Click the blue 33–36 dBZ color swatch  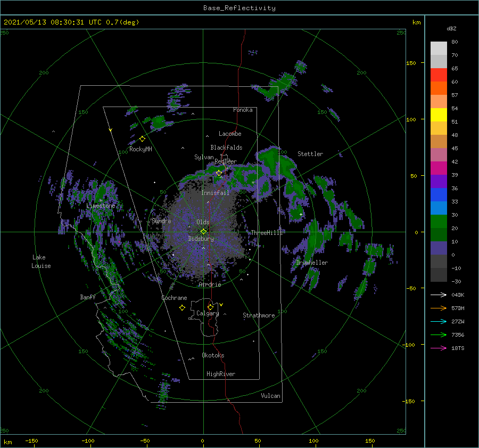point(439,195)
